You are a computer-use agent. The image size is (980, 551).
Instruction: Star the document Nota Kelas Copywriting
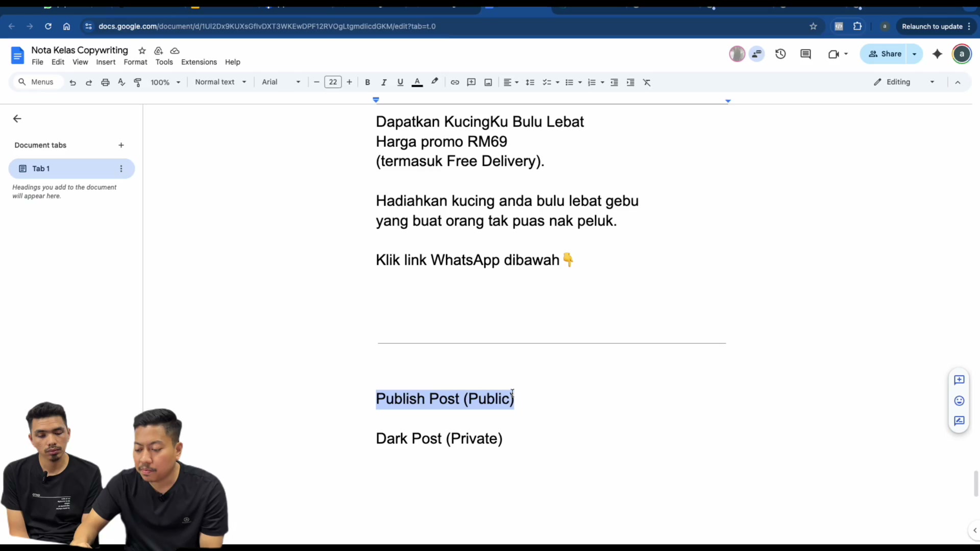click(142, 51)
